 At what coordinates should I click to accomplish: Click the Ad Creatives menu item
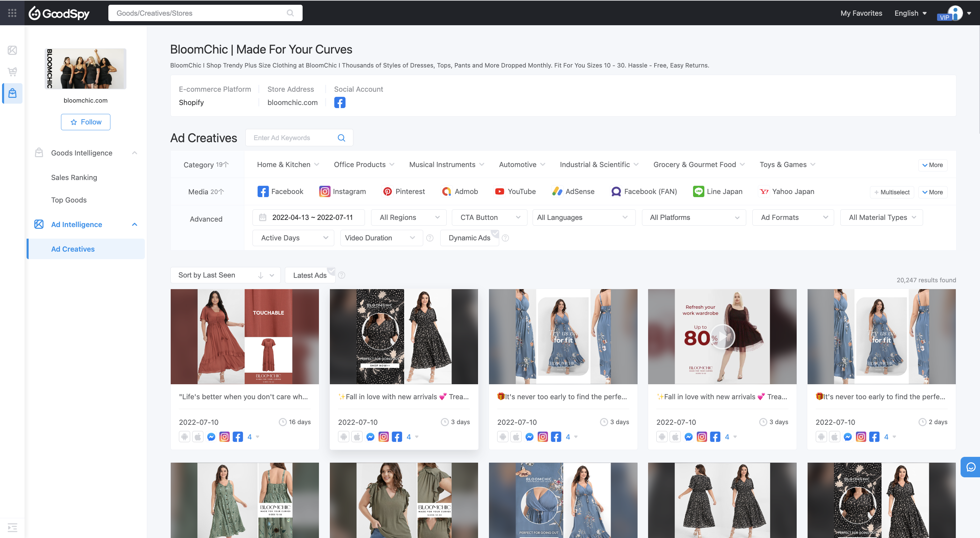[x=73, y=249]
